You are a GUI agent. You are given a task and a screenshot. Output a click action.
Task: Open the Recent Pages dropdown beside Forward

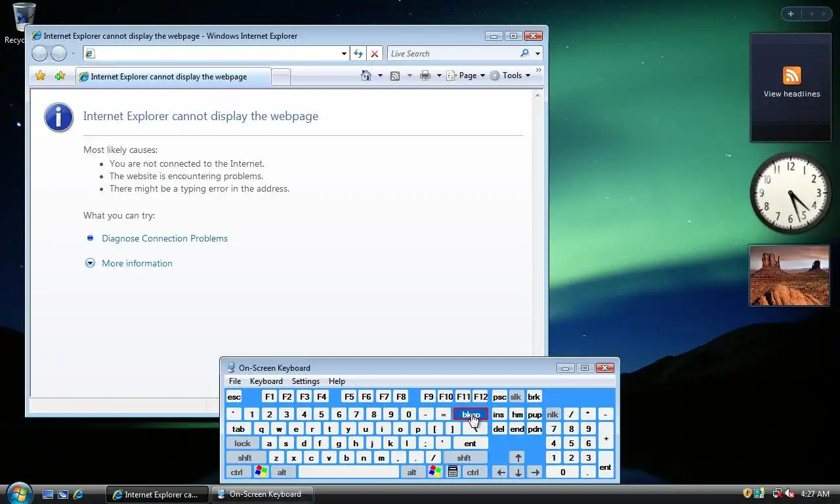(x=73, y=54)
